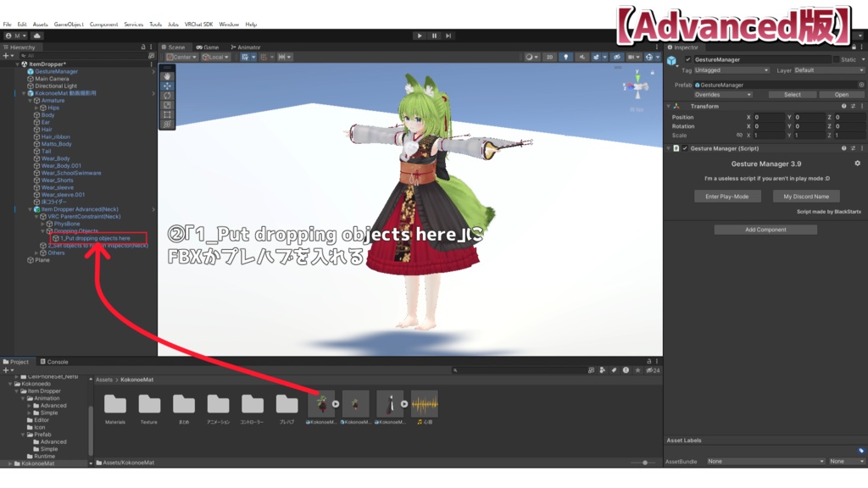This screenshot has width=868, height=488.
Task: Click the Step frame button
Action: [448, 36]
